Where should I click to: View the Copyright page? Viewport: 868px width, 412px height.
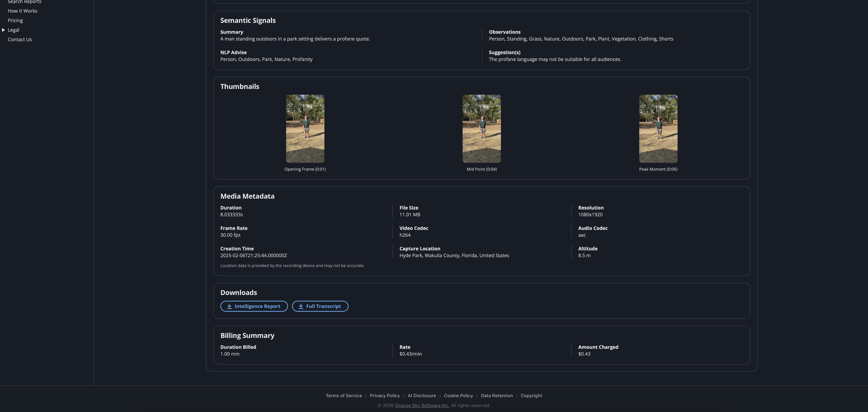pyautogui.click(x=531, y=395)
